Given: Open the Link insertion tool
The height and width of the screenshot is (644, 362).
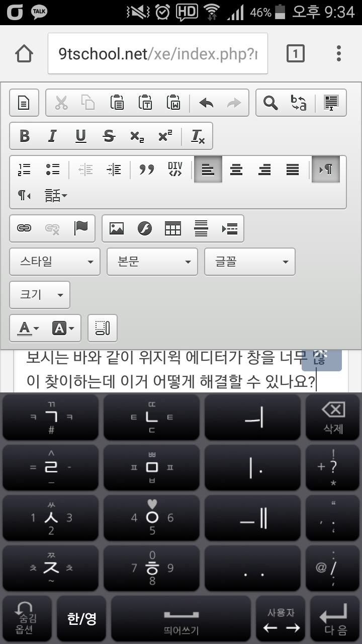Looking at the screenshot, I should coord(24,228).
